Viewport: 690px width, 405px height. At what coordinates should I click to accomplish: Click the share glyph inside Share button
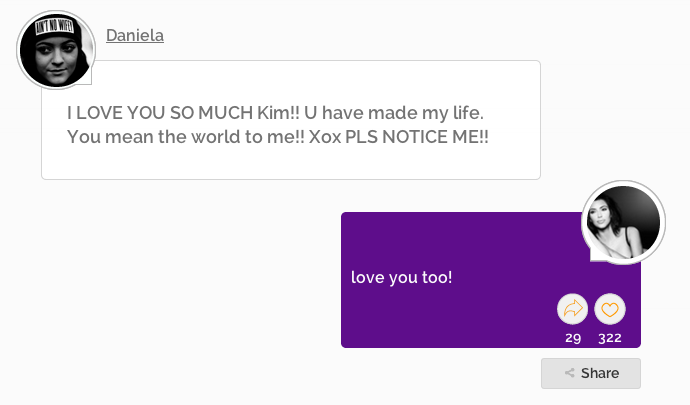point(569,373)
